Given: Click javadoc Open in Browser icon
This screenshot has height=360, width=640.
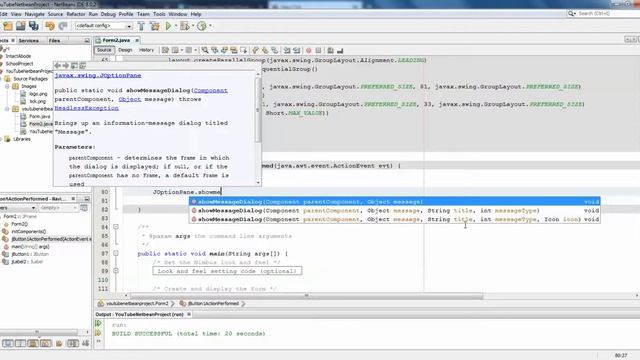Looking at the screenshot, I should pyautogui.click(x=74, y=66).
